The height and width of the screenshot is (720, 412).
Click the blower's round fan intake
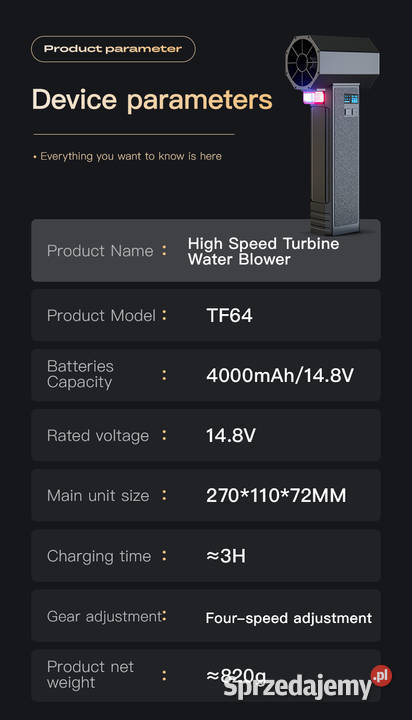302,63
